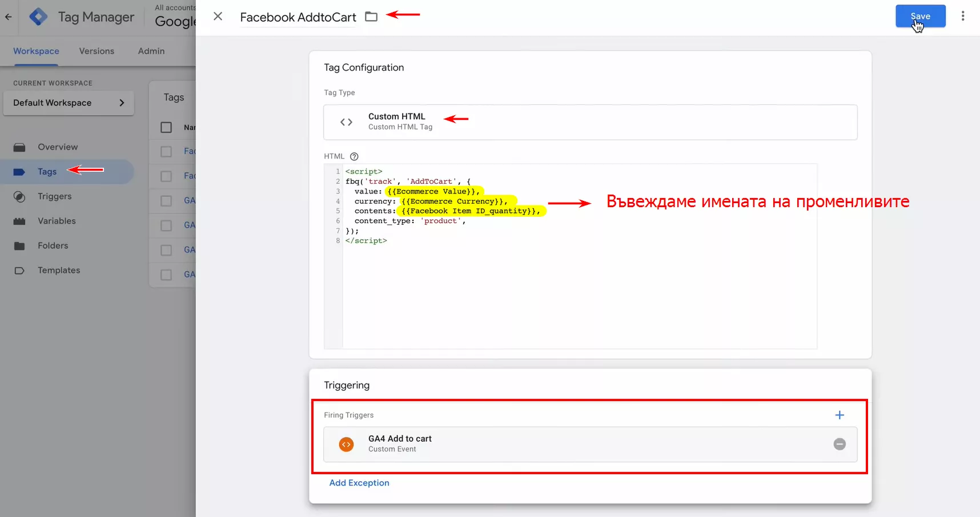Select Tags in the sidebar
Viewport: 980px width, 517px height.
pos(67,172)
